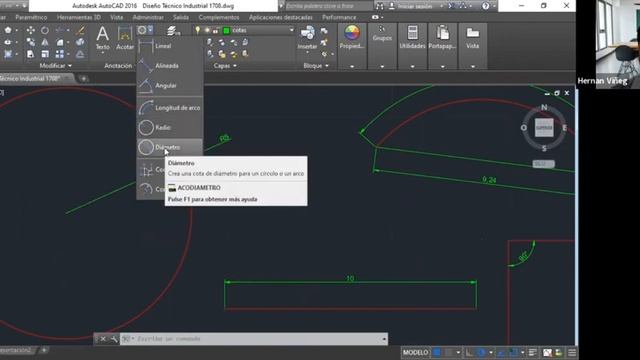640x360 pixels.
Task: Click the MODELO status bar button
Action: 416,353
